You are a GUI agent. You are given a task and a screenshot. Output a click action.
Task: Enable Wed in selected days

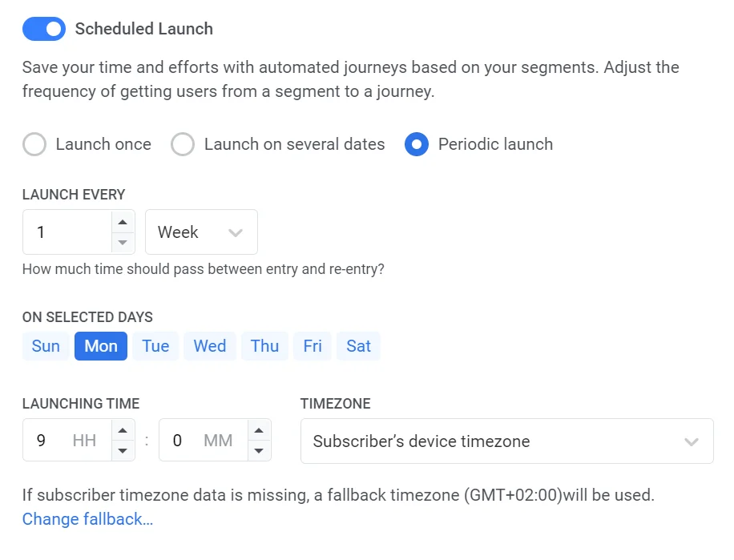click(210, 346)
